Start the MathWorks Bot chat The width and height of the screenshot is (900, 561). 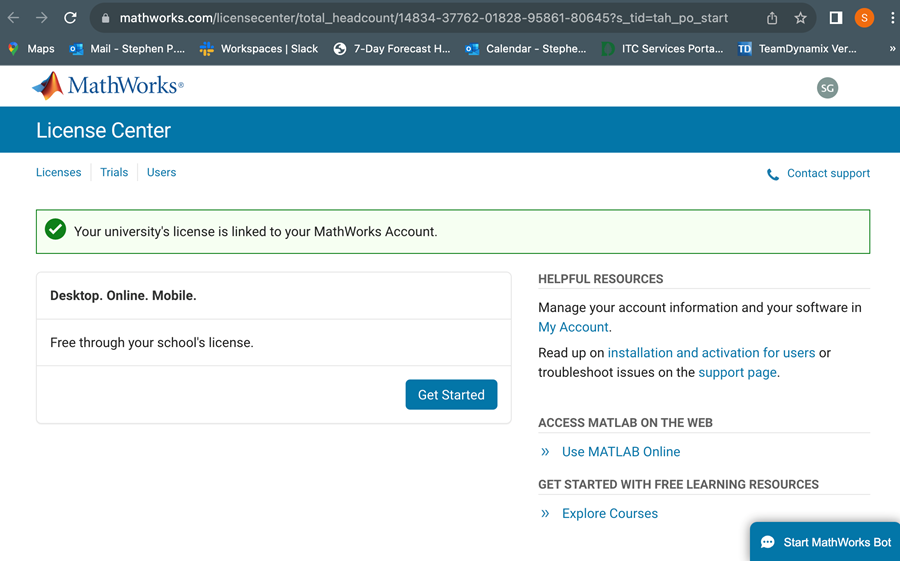tap(825, 542)
